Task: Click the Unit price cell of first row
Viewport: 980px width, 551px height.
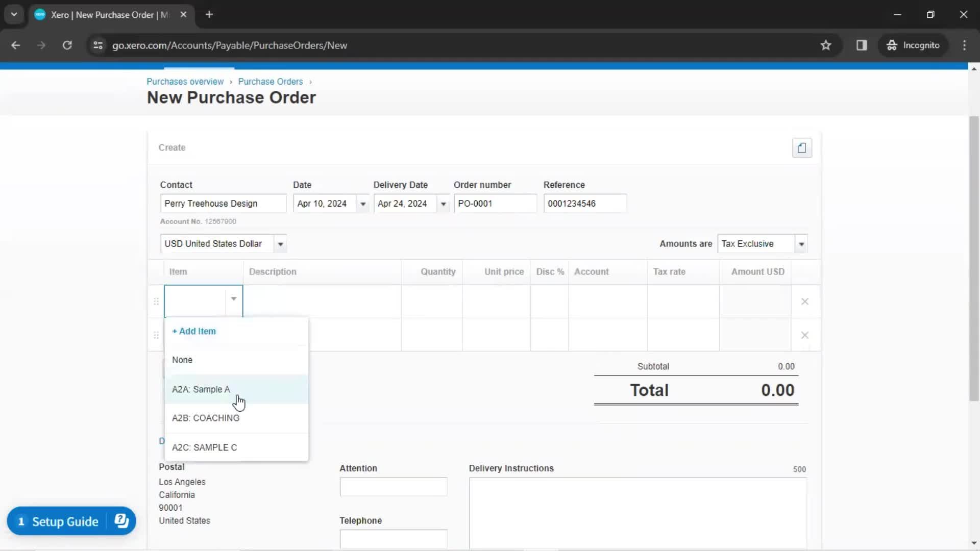Action: pyautogui.click(x=496, y=302)
